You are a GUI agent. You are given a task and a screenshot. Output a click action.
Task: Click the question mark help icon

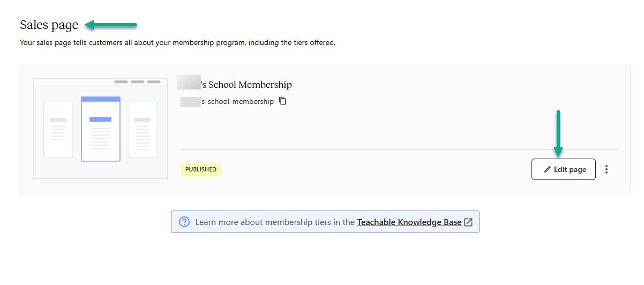coord(184,222)
